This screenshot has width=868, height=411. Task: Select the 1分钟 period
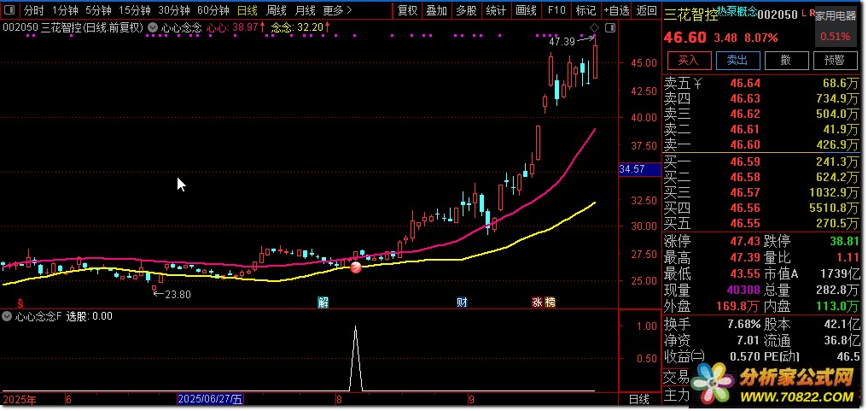(65, 10)
